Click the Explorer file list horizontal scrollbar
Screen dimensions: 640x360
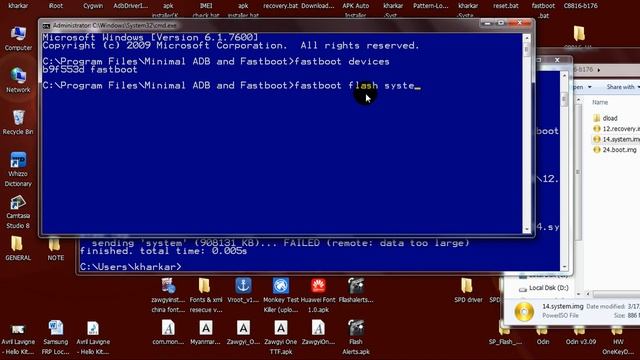click(616, 294)
